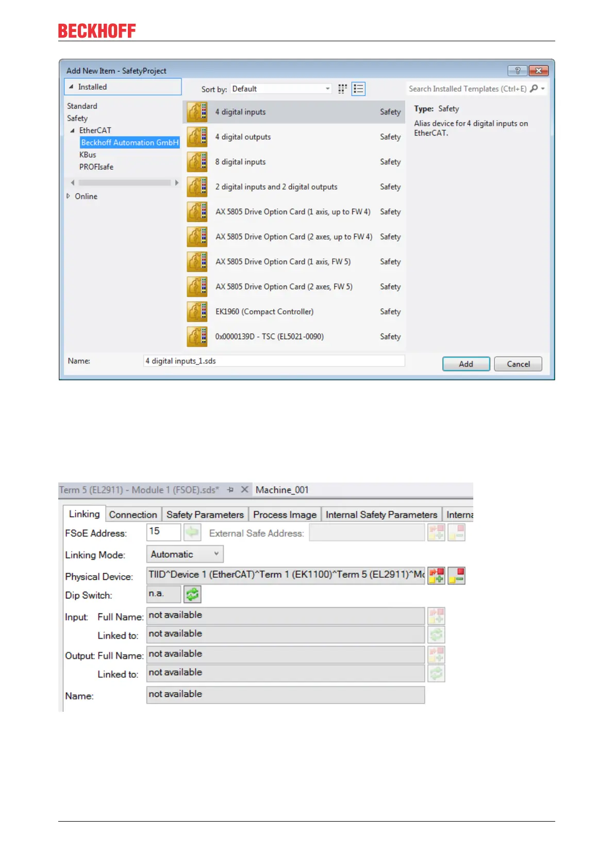Refresh the Dip Switch value
614x868 pixels.
click(192, 594)
